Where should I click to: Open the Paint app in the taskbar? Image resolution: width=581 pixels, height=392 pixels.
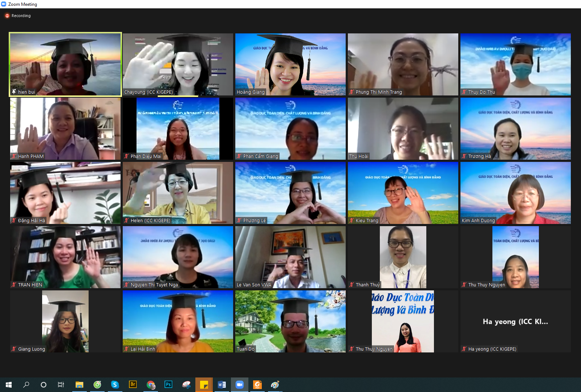coord(275,384)
